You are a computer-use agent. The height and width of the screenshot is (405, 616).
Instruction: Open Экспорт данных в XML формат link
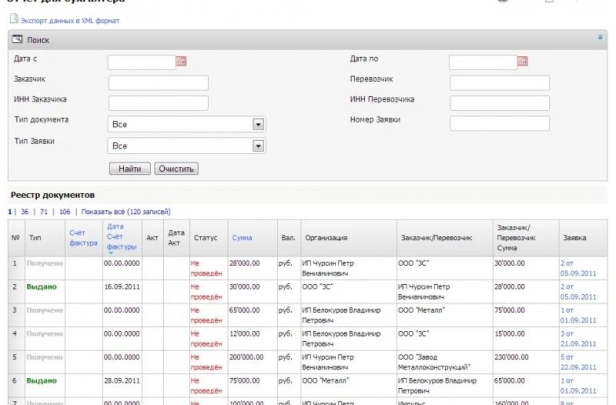pos(69,21)
